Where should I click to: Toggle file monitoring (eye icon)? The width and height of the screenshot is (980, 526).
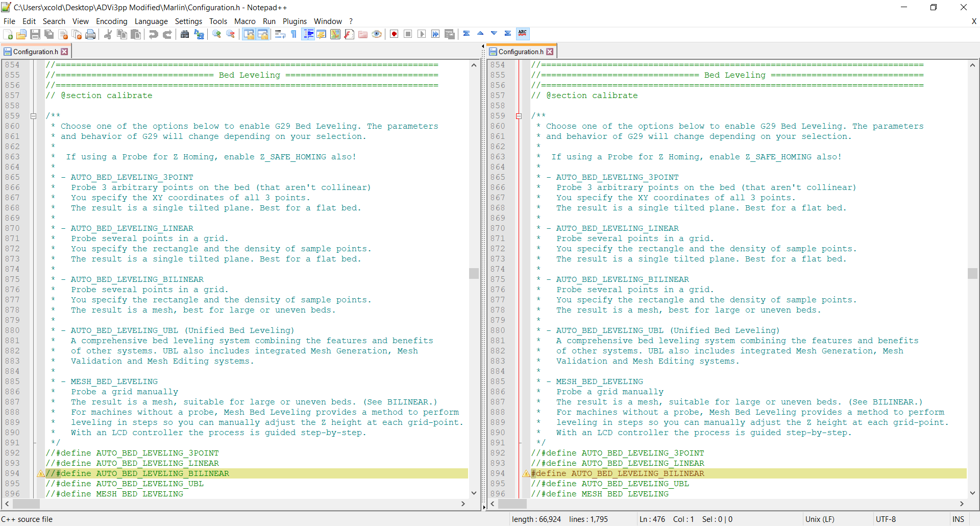[x=377, y=34]
